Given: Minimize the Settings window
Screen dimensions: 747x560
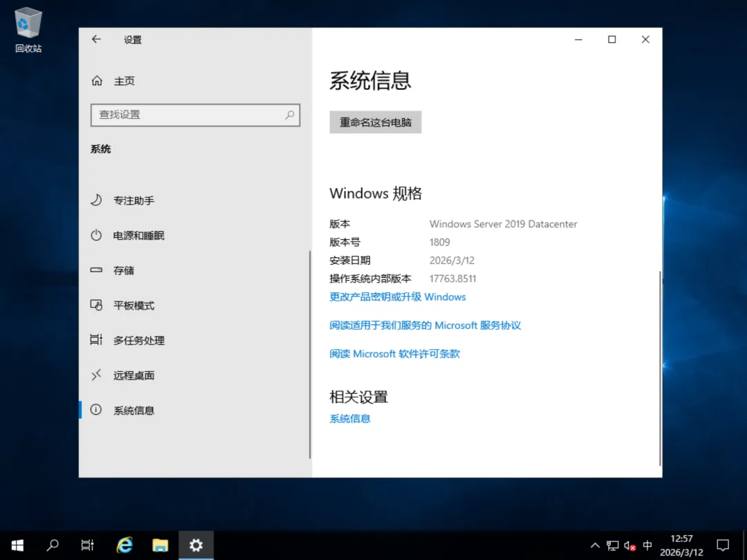Looking at the screenshot, I should point(578,39).
